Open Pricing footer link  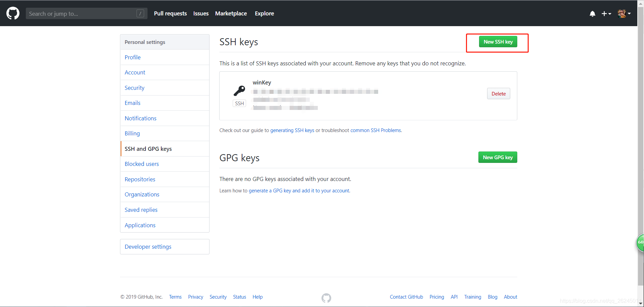(x=437, y=297)
